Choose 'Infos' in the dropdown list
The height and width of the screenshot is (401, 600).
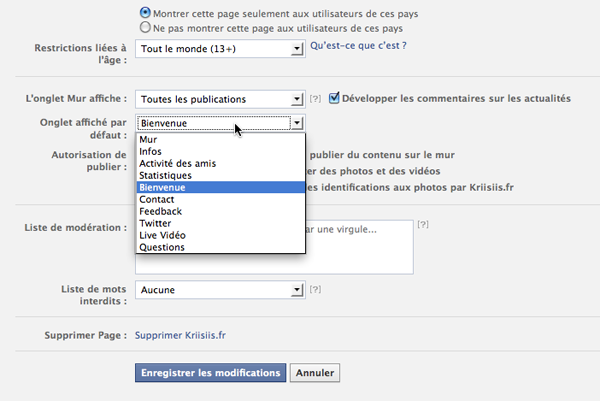(151, 151)
